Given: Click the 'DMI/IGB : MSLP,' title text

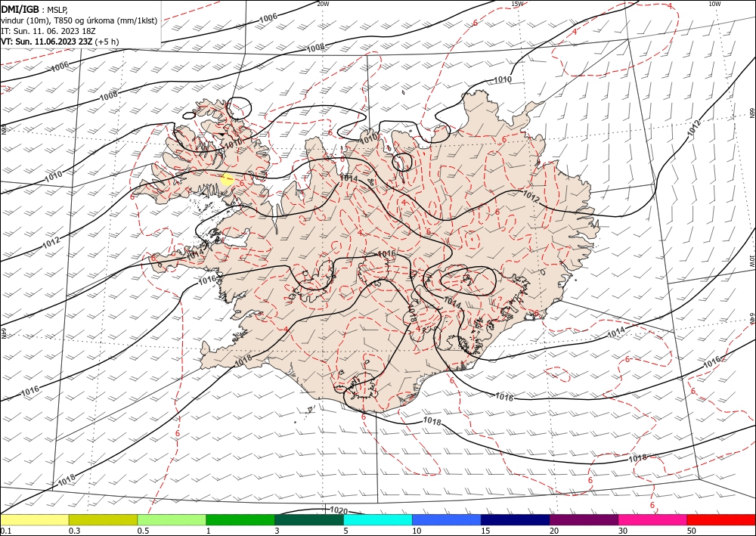Looking at the screenshot, I should 35,9.
